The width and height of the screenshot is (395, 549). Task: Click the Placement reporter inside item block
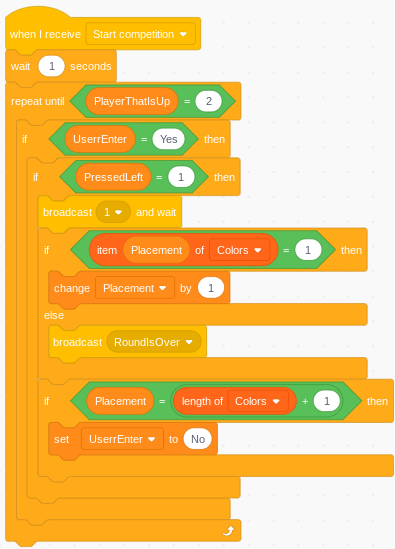coord(157,250)
